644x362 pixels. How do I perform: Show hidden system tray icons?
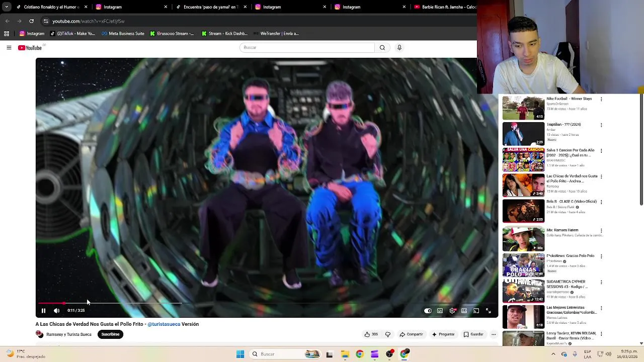[x=553, y=354]
